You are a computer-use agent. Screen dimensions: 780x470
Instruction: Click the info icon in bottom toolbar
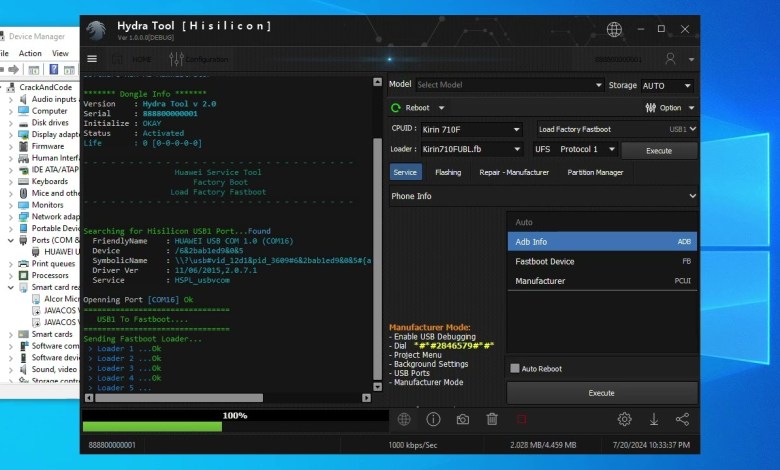433,420
